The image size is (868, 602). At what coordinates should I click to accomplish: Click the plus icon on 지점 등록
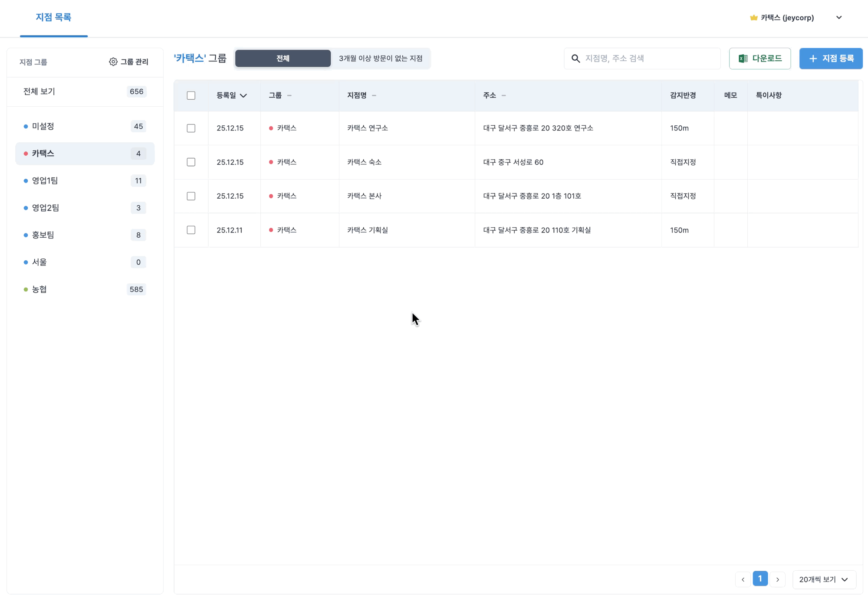click(x=813, y=59)
